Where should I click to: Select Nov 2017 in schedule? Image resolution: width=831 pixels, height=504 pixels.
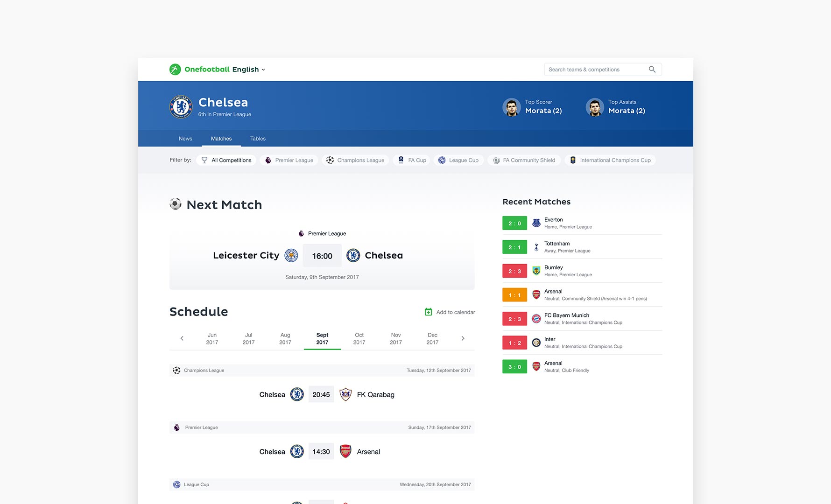click(396, 339)
